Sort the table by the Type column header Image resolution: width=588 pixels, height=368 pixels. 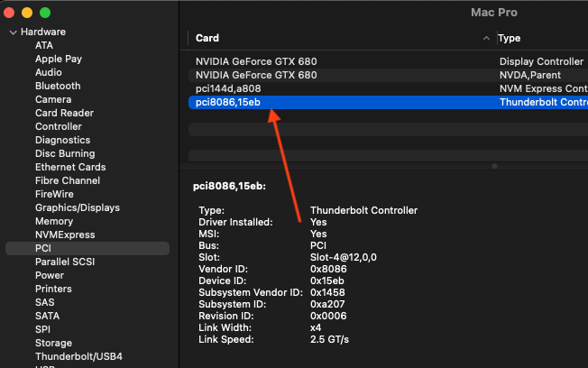pyautogui.click(x=510, y=39)
